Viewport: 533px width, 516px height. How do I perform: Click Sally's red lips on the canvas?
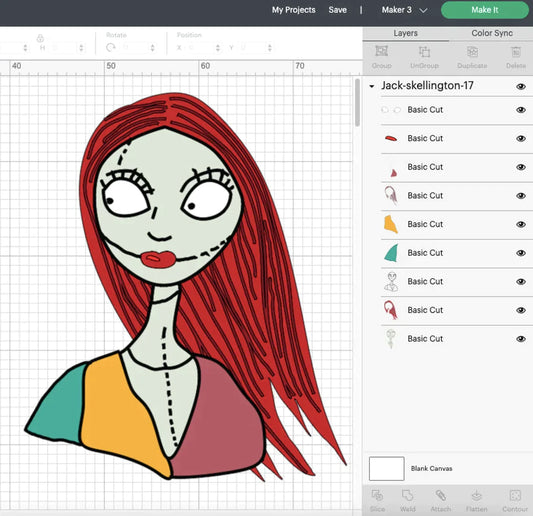point(158,259)
